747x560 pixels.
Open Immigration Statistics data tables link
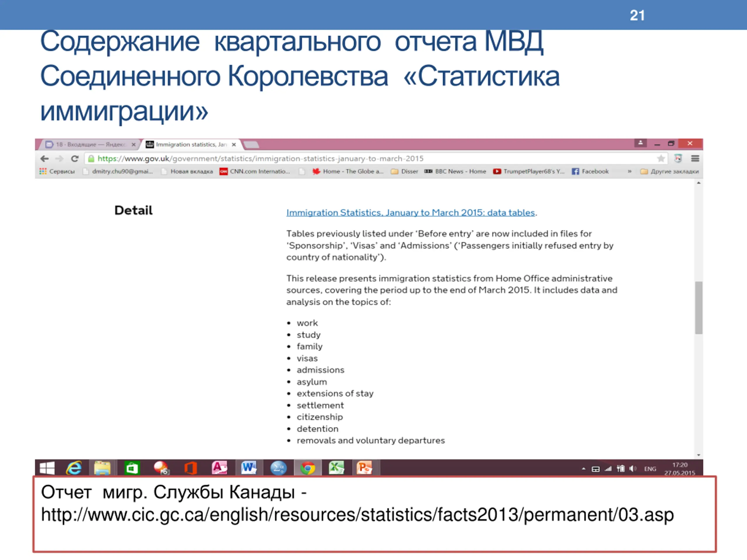pos(410,213)
